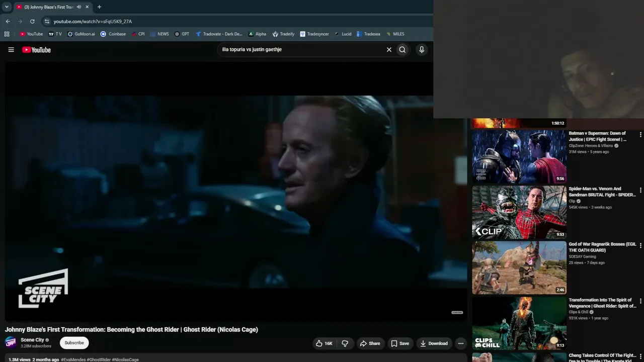This screenshot has width=644, height=362.
Task: Save the video to a playlist
Action: (x=400, y=343)
